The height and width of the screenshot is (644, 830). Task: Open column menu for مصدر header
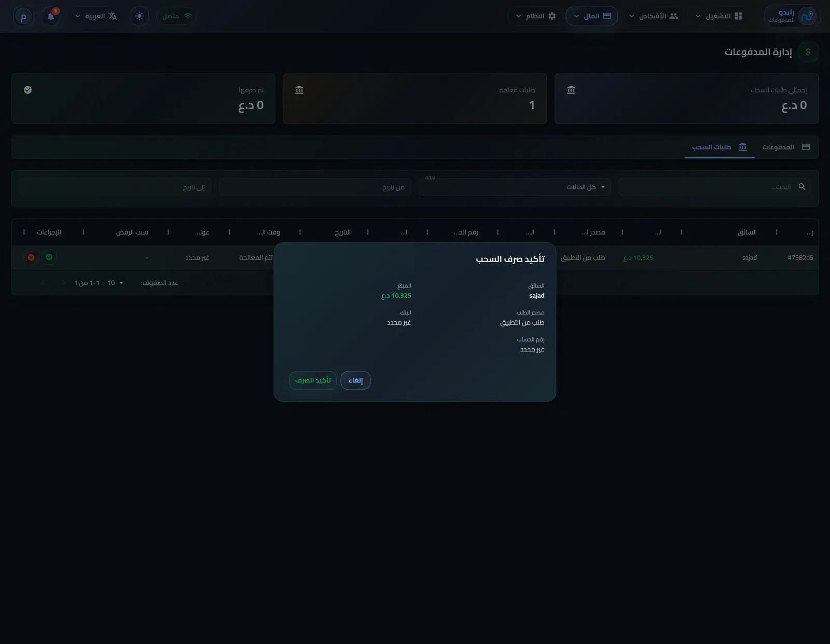(554, 232)
